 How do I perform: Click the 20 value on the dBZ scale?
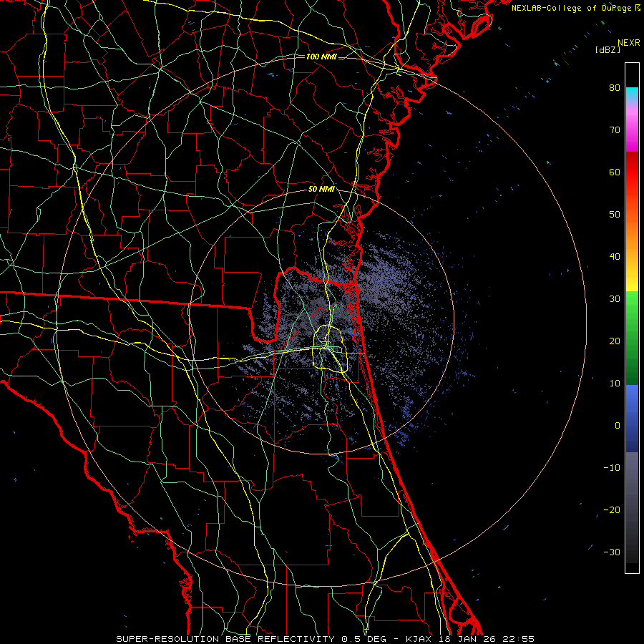click(x=615, y=341)
